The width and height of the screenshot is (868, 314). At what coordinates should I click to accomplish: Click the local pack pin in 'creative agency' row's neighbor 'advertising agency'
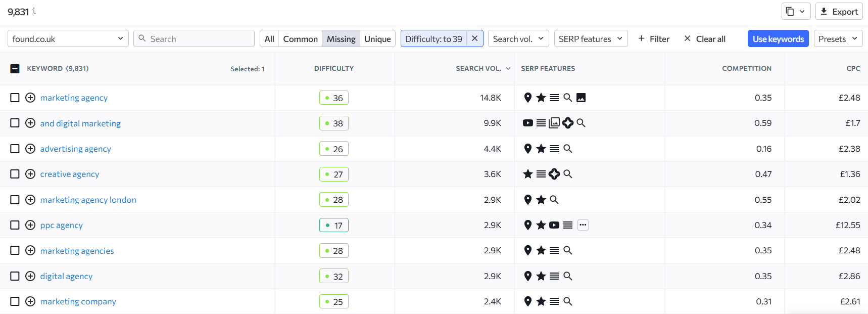pyautogui.click(x=528, y=149)
